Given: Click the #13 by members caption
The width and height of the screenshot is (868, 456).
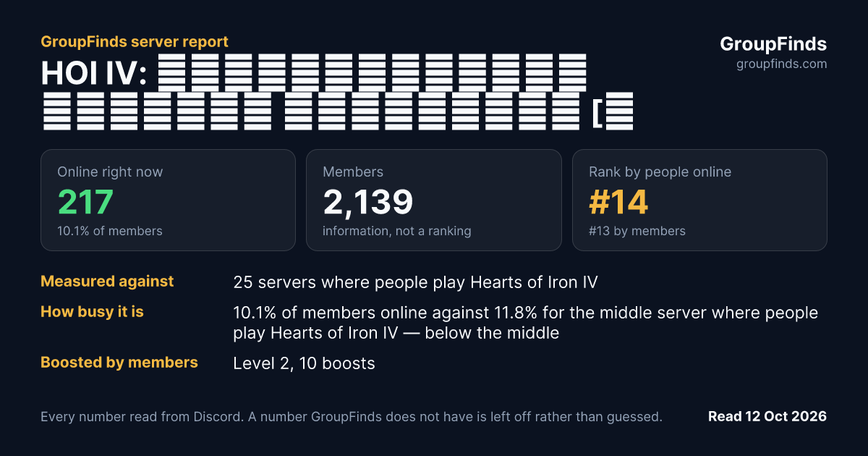Looking at the screenshot, I should coord(637,231).
